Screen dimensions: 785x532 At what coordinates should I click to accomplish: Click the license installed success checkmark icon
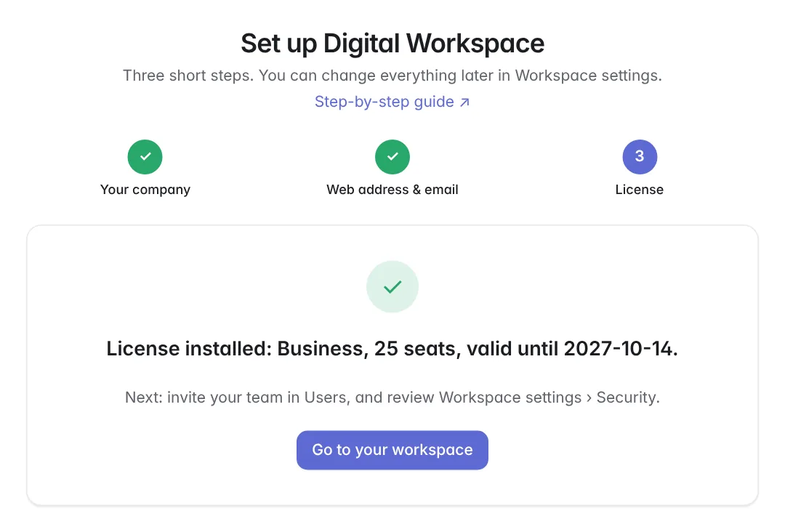392,287
